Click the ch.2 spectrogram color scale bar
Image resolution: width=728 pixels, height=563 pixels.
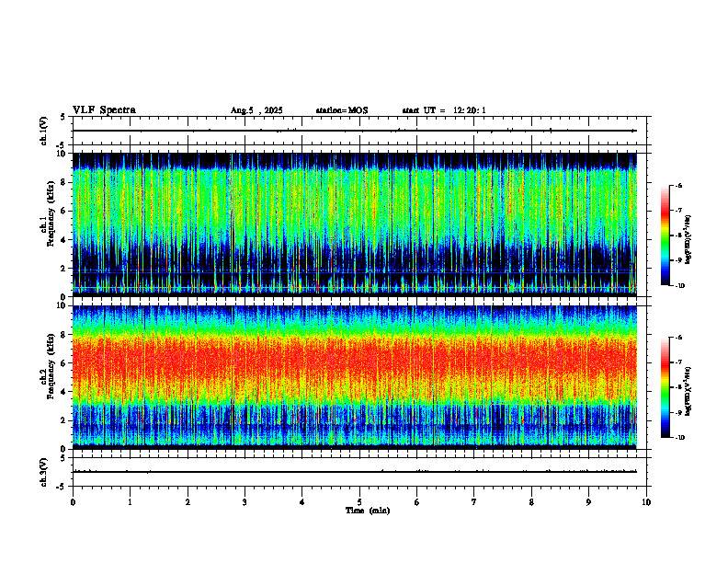[x=665, y=387]
